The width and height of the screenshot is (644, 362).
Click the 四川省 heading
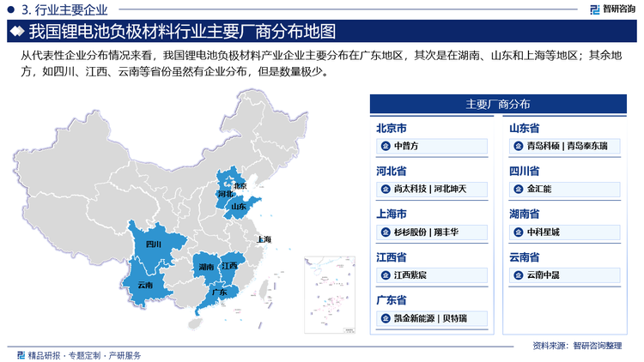(x=524, y=172)
